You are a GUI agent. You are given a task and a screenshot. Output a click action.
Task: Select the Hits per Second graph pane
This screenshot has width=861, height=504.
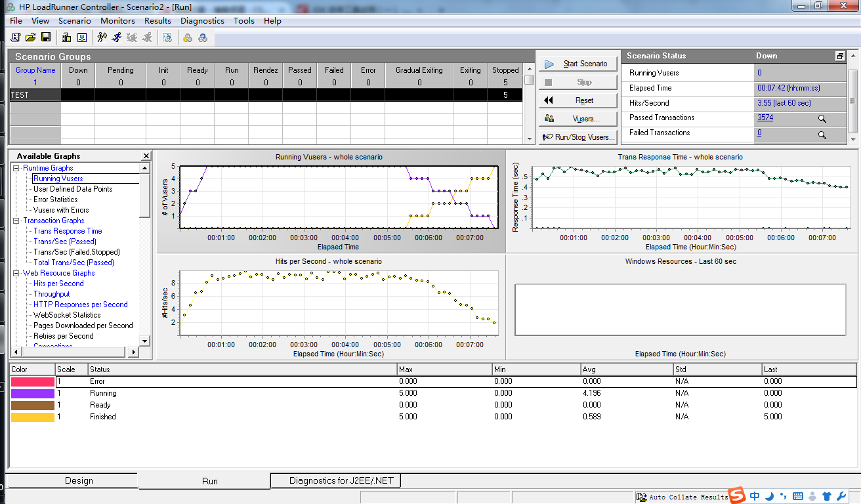pyautogui.click(x=331, y=307)
